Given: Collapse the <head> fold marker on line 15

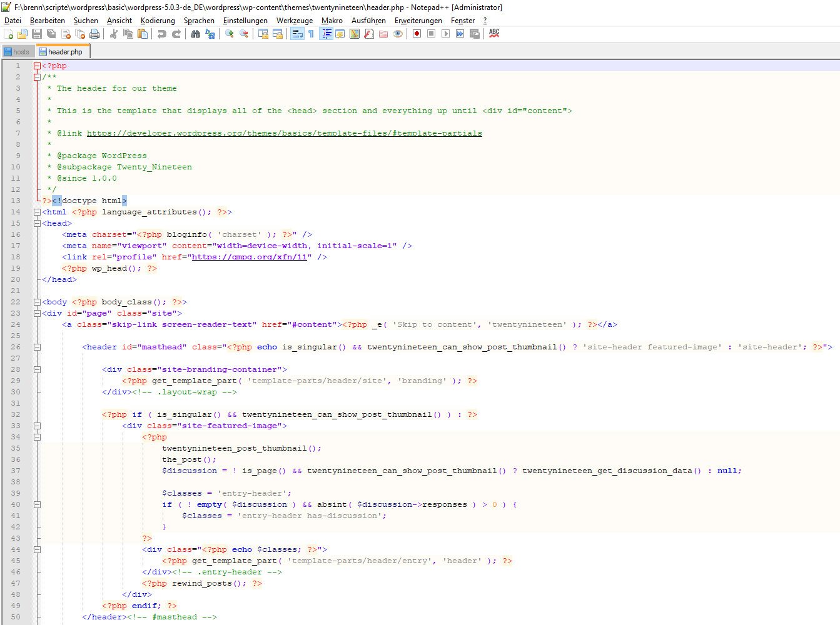Looking at the screenshot, I should (x=37, y=223).
